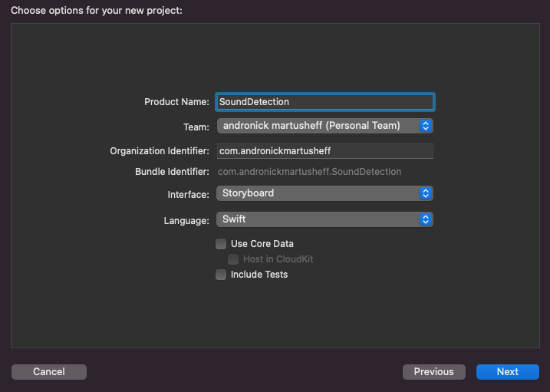Toggle the Host in CloudKit checkbox
The width and height of the screenshot is (550, 392).
(233, 259)
